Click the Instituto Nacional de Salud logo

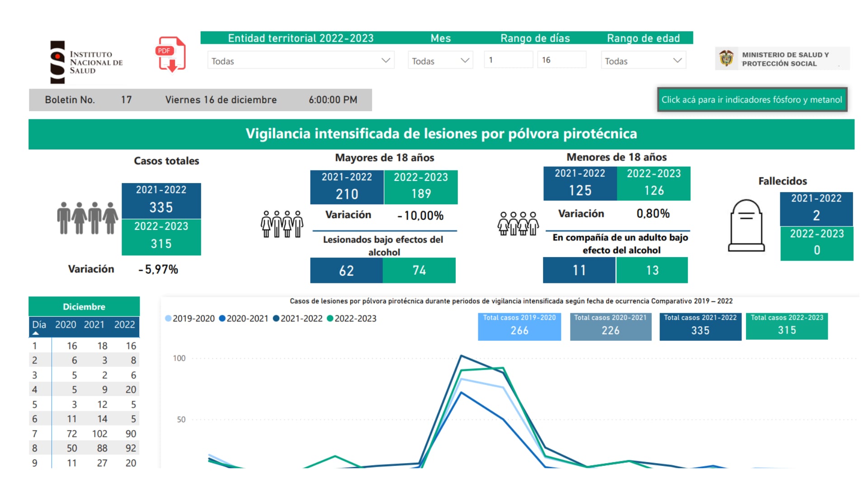(x=86, y=62)
